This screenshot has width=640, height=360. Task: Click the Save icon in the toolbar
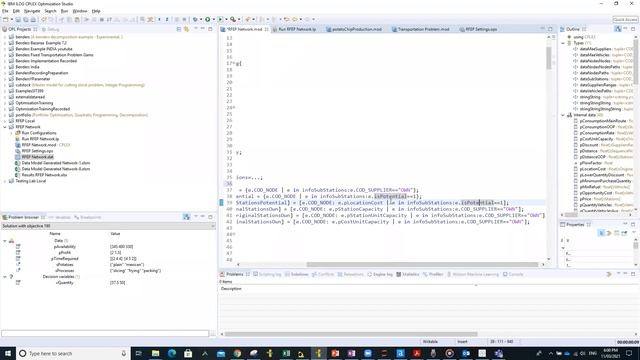click(18, 19)
